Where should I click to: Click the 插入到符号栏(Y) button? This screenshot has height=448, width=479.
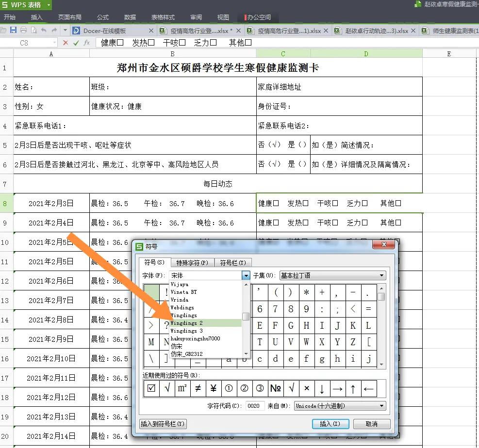pos(163,424)
